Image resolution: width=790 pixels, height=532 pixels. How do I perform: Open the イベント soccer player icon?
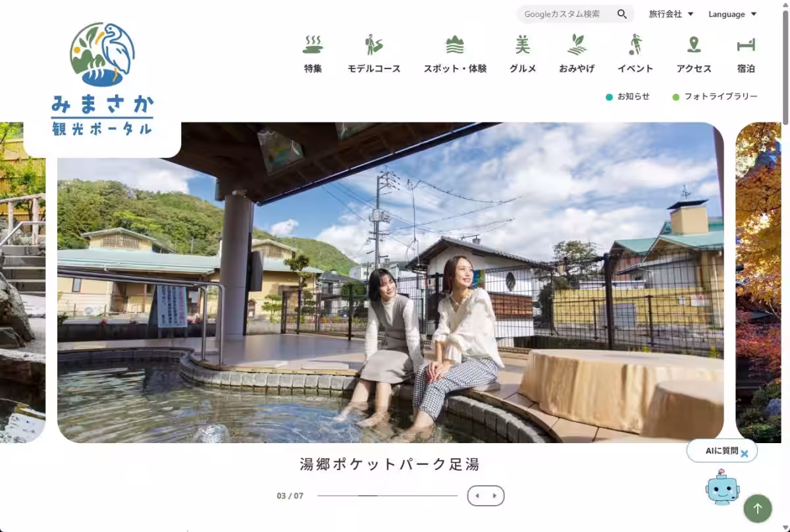[x=635, y=45]
